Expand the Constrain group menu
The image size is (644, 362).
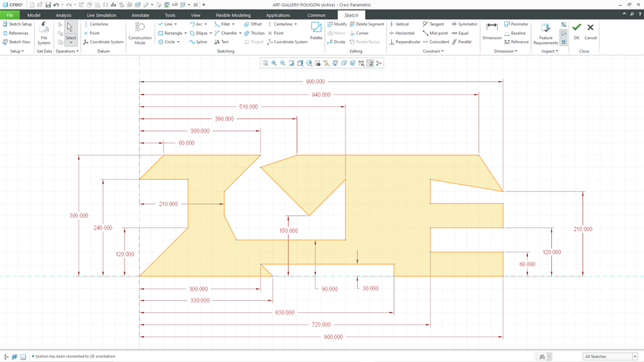(x=433, y=51)
